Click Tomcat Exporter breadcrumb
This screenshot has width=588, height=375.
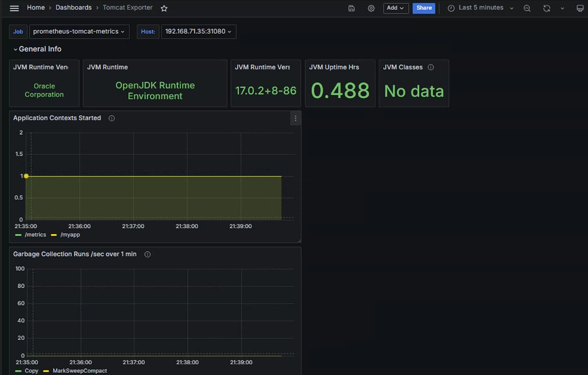pos(127,7)
